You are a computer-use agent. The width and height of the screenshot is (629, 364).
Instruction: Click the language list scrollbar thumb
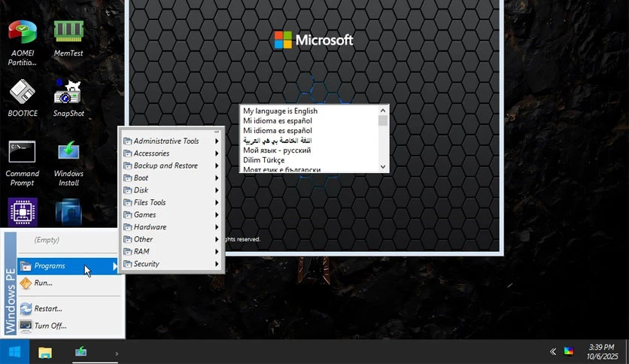click(383, 120)
